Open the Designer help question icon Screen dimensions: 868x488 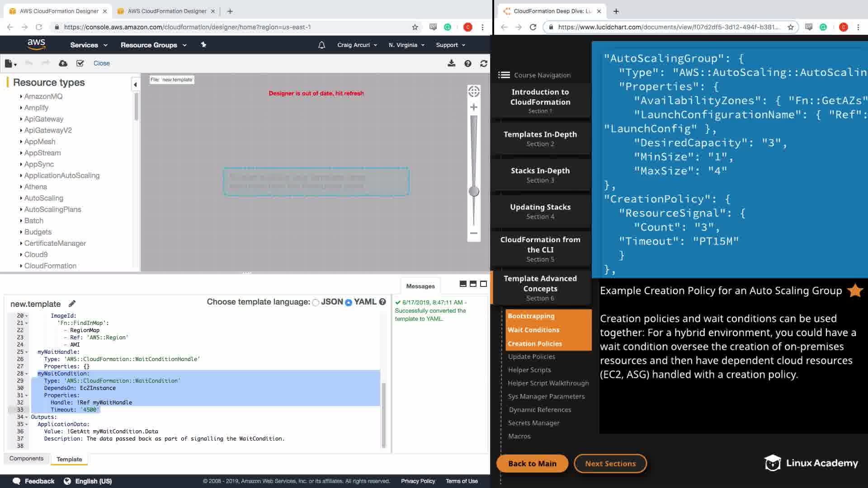[468, 63]
